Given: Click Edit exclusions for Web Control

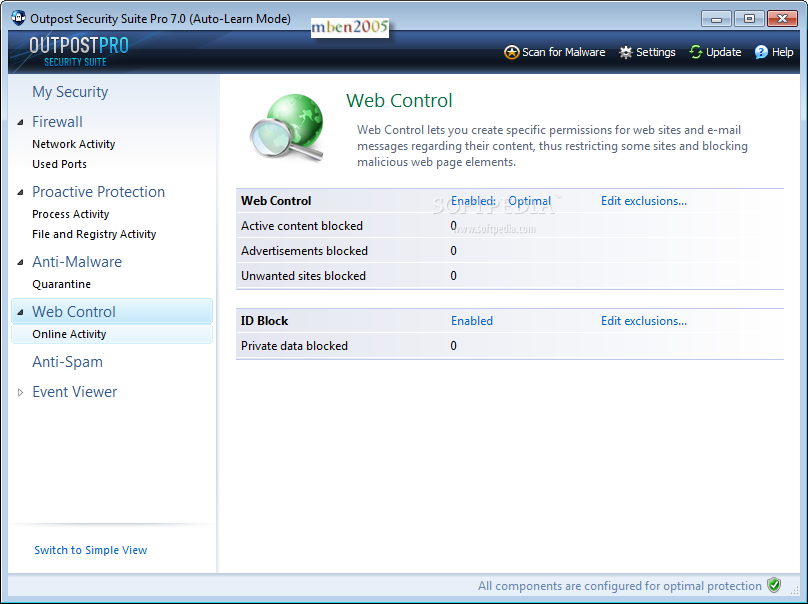Looking at the screenshot, I should pyautogui.click(x=643, y=201).
